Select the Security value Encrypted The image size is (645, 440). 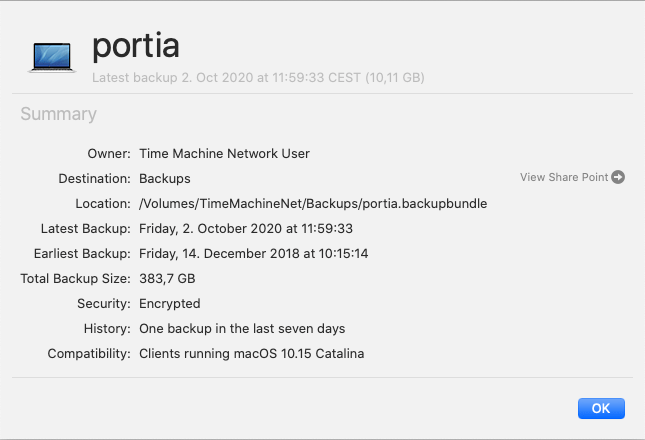[169, 304]
